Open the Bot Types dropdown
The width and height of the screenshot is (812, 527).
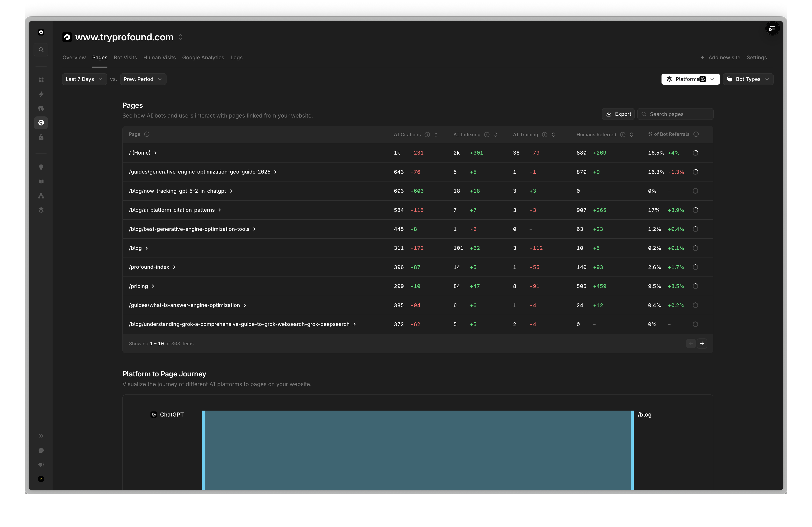tap(748, 79)
